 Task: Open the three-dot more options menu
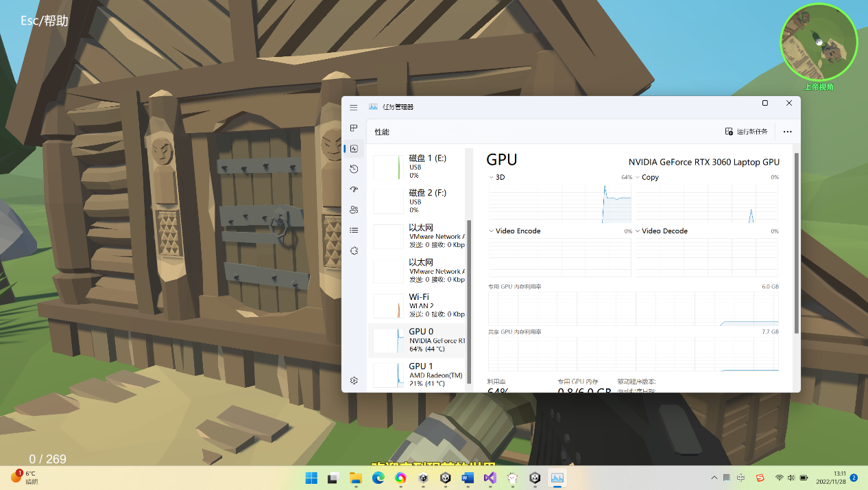[x=787, y=132]
